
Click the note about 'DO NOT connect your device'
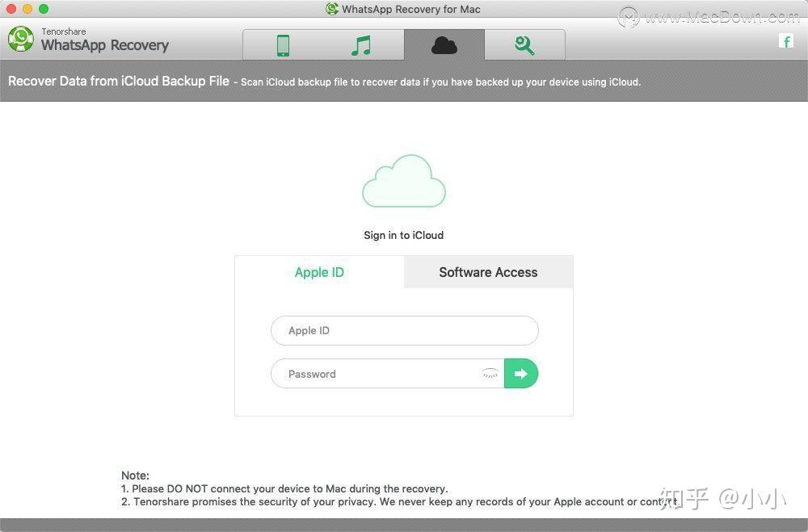point(284,488)
